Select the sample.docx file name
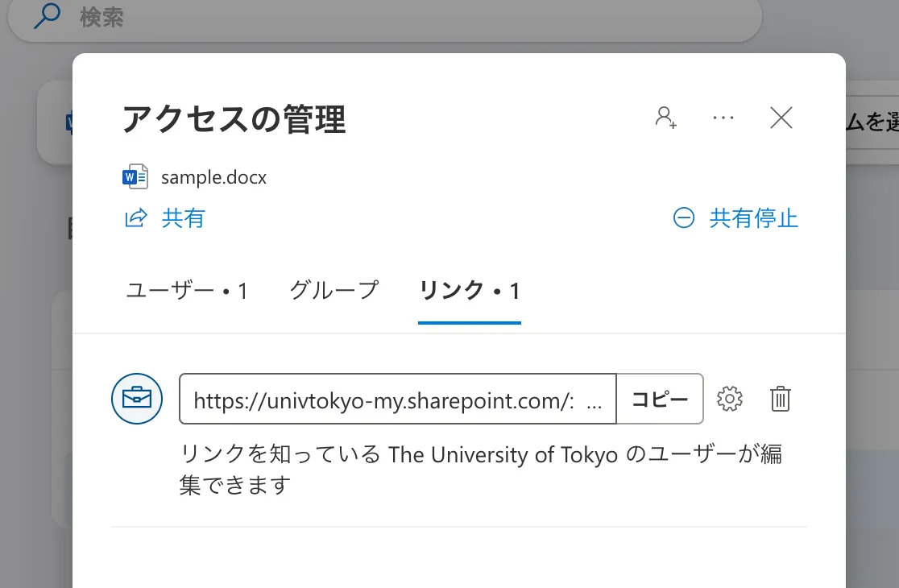 [213, 177]
